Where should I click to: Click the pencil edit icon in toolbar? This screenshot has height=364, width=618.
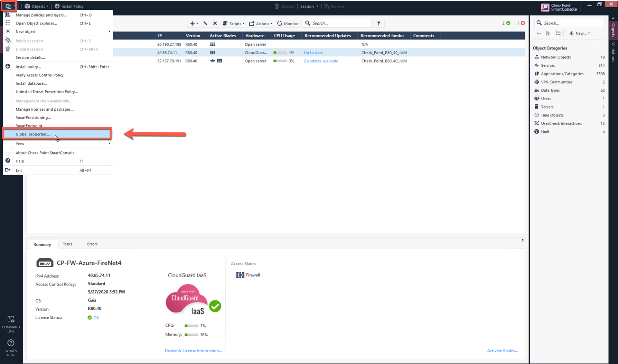point(205,24)
